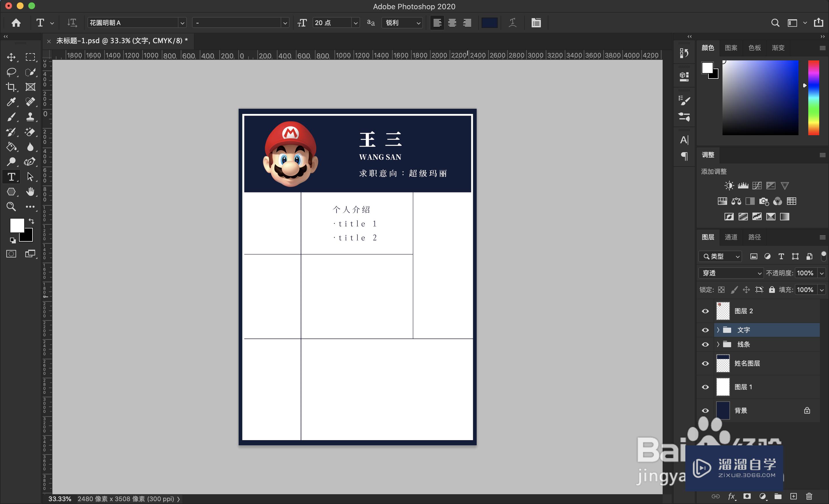Hide the 背景 layer
Image resolution: width=829 pixels, height=504 pixels.
coord(705,411)
